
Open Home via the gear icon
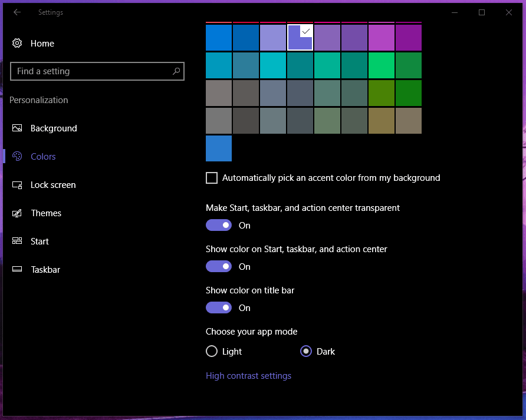click(18, 43)
